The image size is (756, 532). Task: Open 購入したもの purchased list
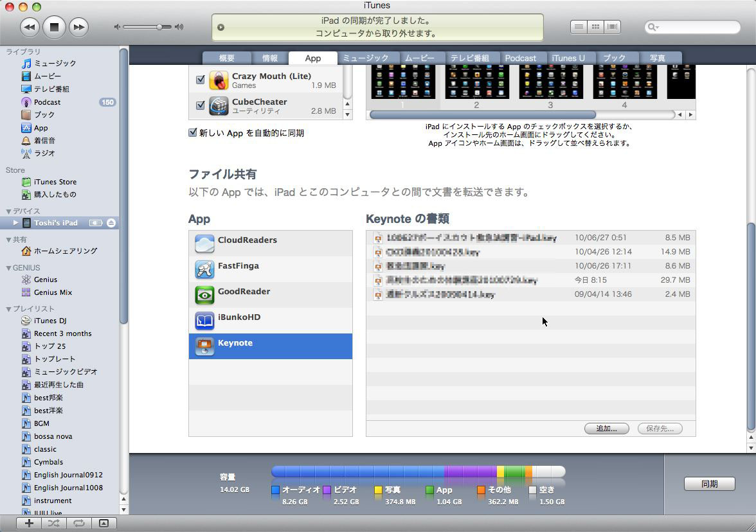click(55, 194)
